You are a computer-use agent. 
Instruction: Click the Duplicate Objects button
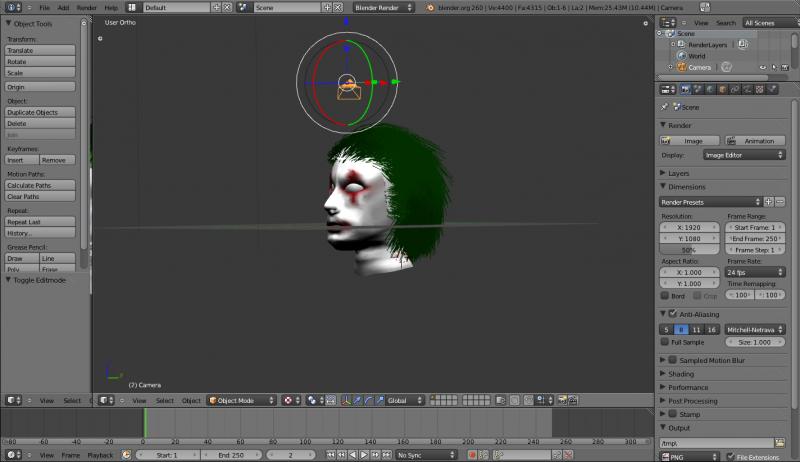(x=40, y=112)
